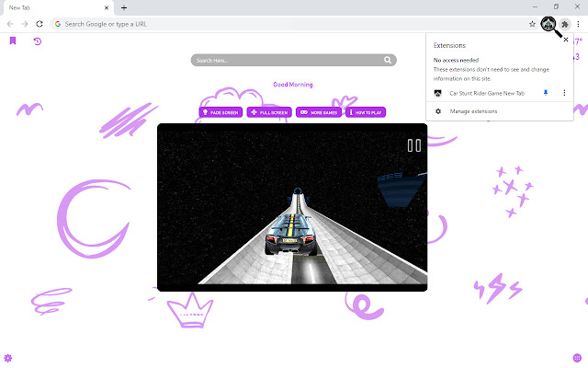Image resolution: width=588 pixels, height=368 pixels.
Task: Open the purple bookmark icon
Action: click(13, 40)
